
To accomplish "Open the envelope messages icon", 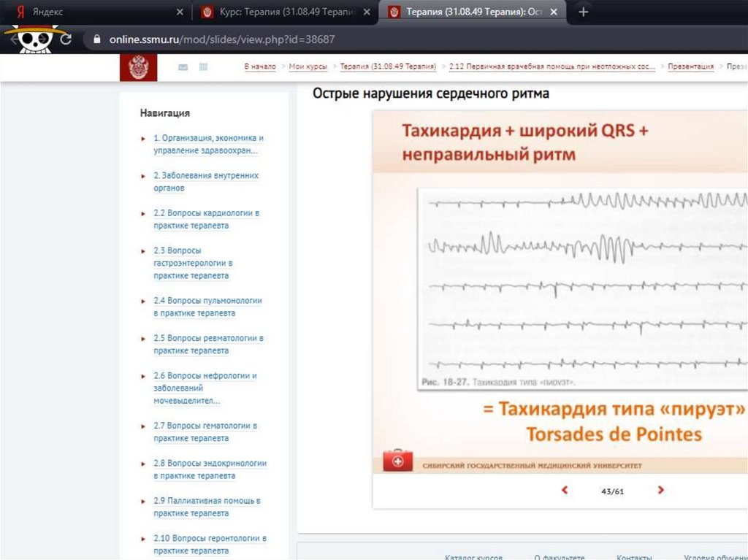I will (183, 67).
